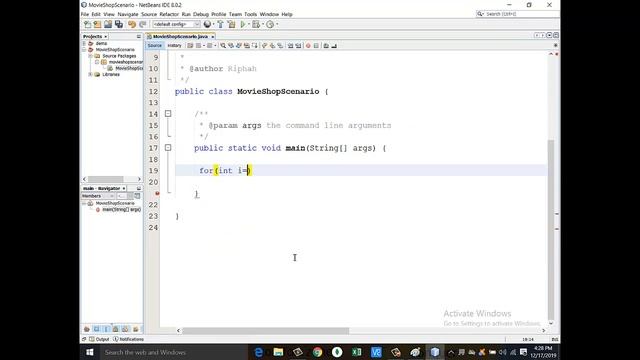This screenshot has width=640, height=360.
Task: Click the Uncomment icon at editor toolbar end
Action: pos(334,46)
